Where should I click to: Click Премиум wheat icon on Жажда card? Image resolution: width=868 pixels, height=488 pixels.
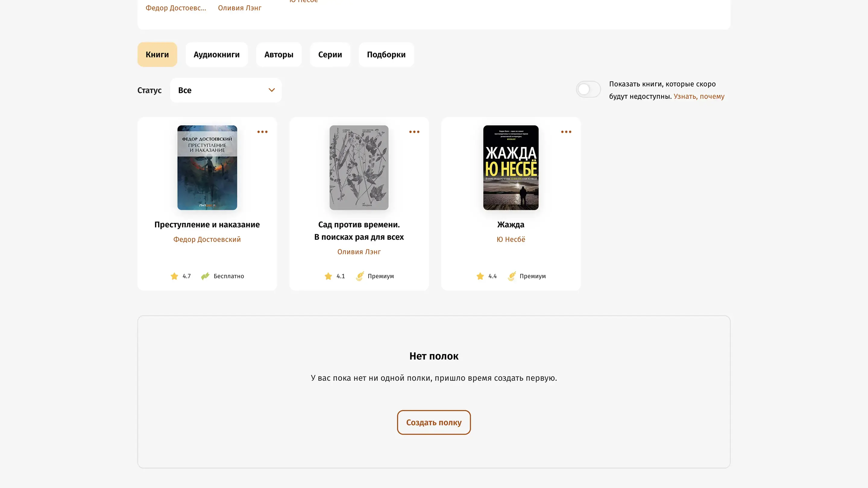[x=512, y=276]
